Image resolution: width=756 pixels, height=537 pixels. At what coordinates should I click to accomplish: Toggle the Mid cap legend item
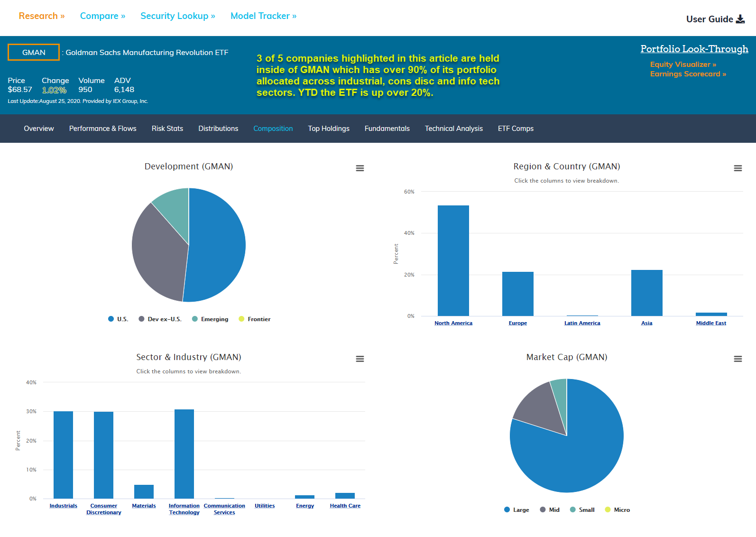pyautogui.click(x=550, y=510)
